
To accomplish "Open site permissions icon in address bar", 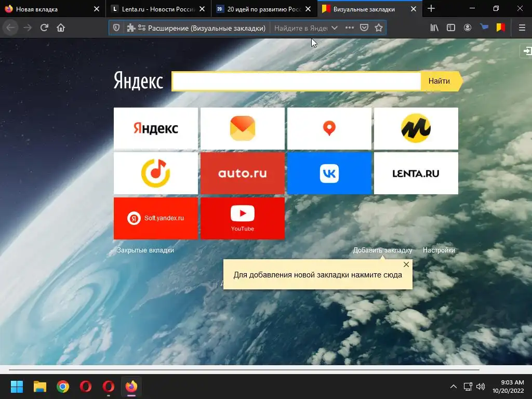I will [x=141, y=28].
